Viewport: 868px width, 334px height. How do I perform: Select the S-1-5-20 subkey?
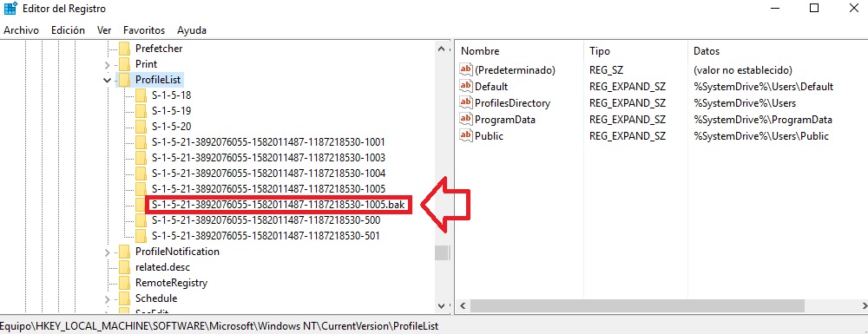tap(171, 126)
